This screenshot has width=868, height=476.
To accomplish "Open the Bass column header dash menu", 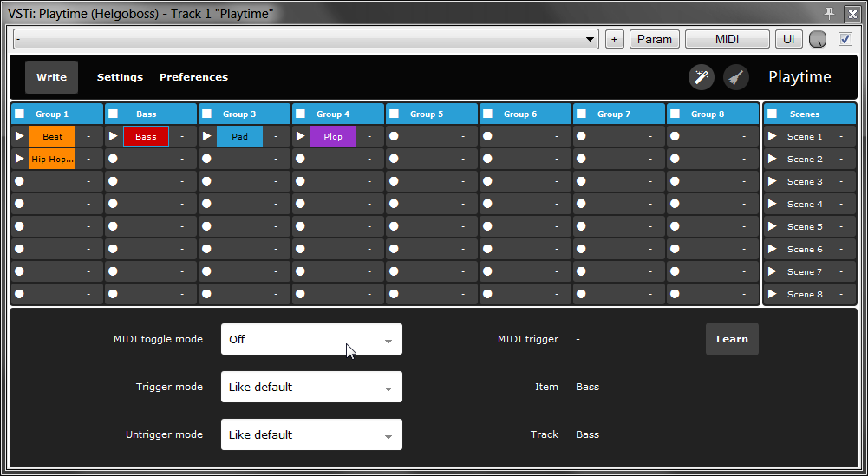I will click(x=182, y=114).
